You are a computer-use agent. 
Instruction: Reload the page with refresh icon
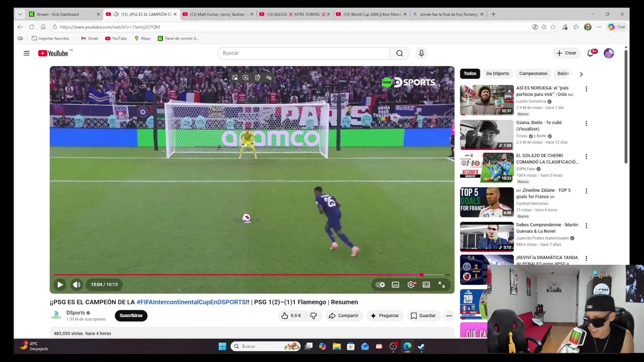click(32, 27)
